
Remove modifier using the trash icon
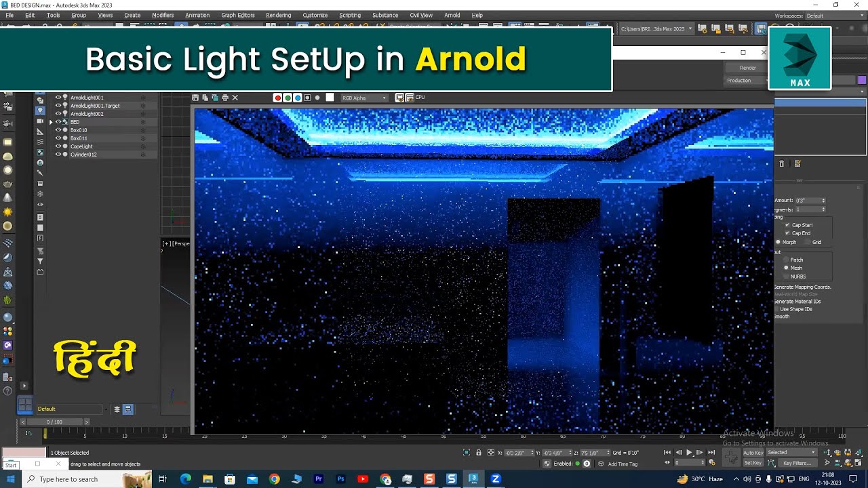pyautogui.click(x=781, y=163)
